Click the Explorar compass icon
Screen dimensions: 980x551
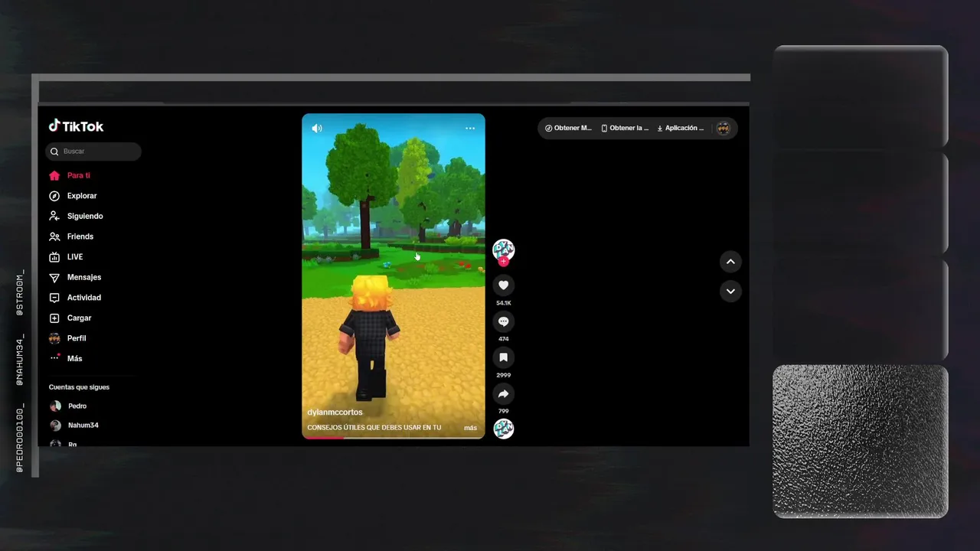tap(54, 196)
